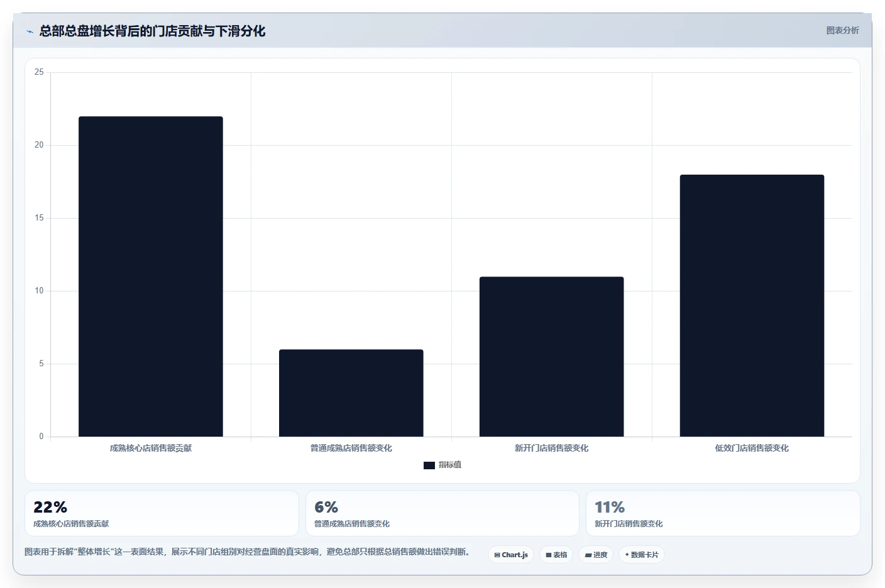Click the chart title 总部总盘增长背后的门店贡献与下滑分化
885x588 pixels.
152,31
